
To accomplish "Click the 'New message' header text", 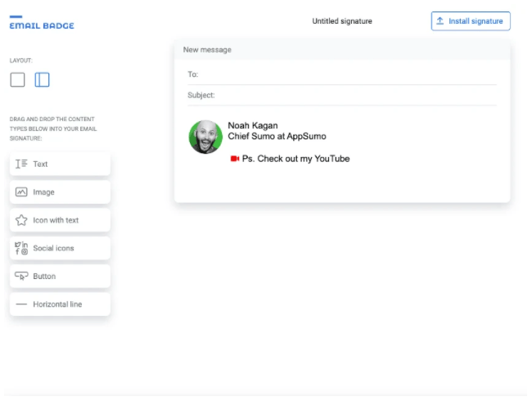I will tap(207, 50).
